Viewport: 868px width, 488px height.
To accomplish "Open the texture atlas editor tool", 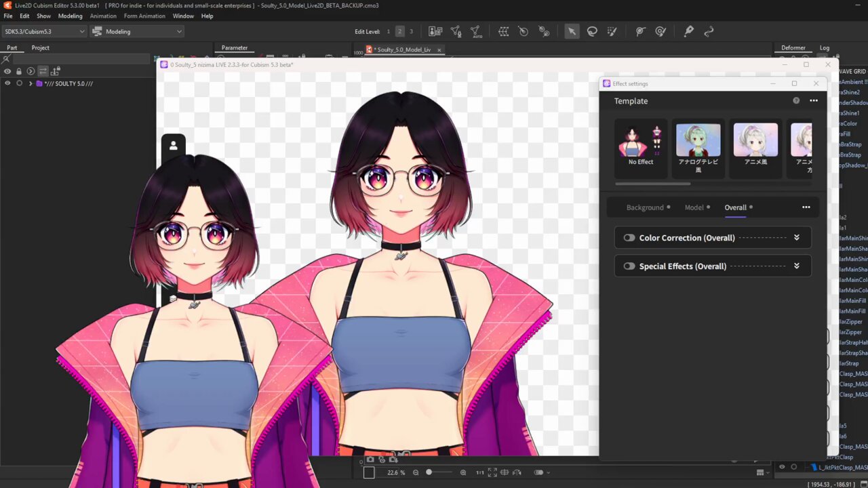I will point(435,31).
